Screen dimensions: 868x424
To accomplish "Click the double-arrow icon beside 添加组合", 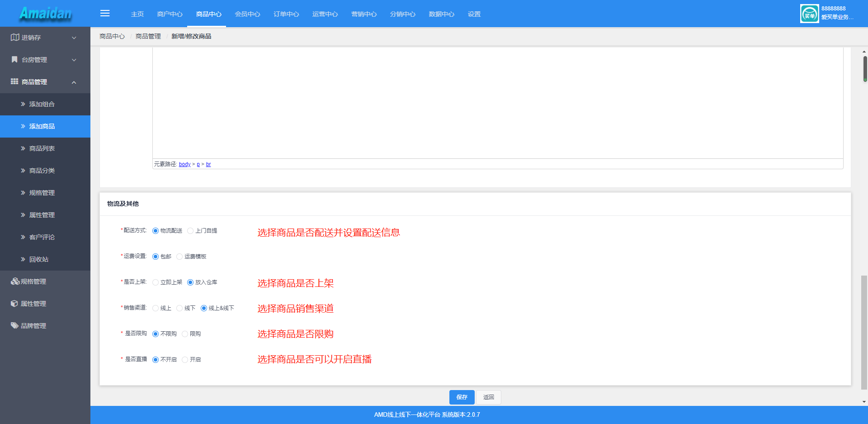I will [23, 104].
